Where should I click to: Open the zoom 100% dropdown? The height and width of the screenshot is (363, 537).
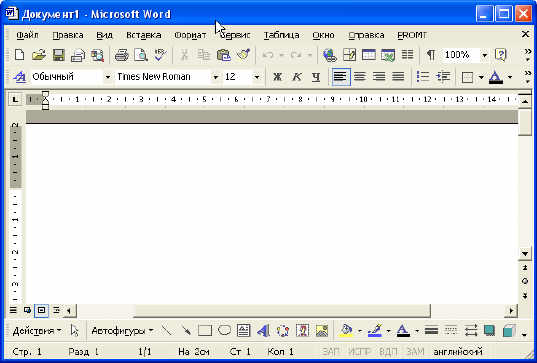click(x=485, y=55)
